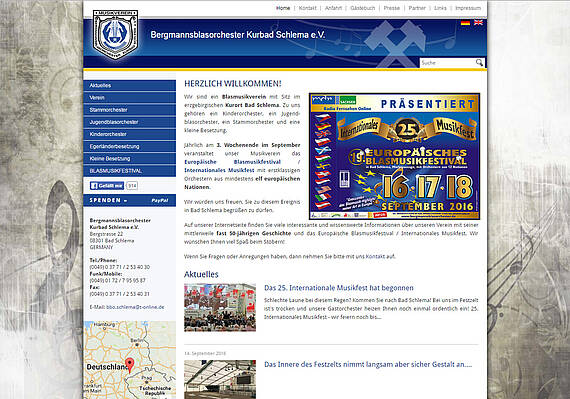This screenshot has width=570, height=399.
Task: Click the 'Funk/Mobile:' label
Action: point(106,274)
